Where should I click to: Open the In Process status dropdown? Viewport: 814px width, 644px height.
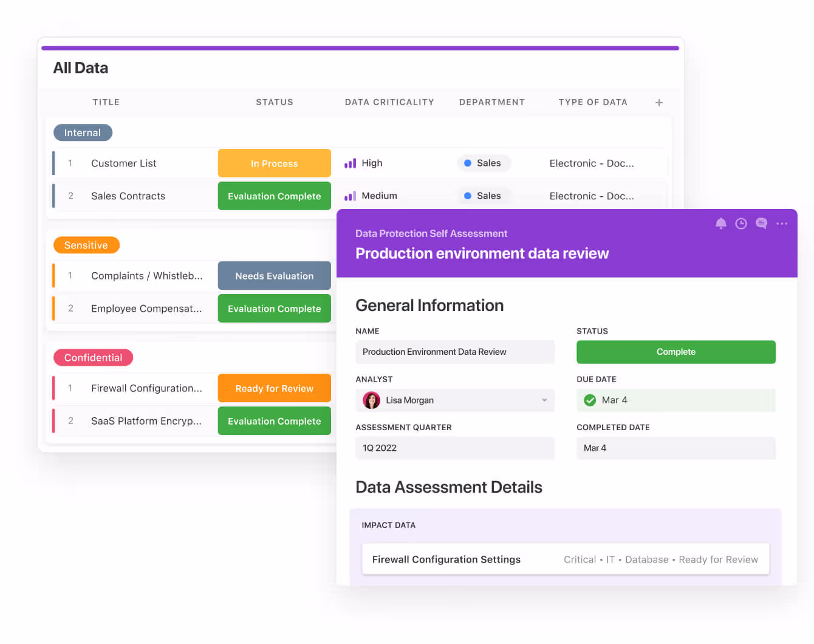[x=274, y=163]
